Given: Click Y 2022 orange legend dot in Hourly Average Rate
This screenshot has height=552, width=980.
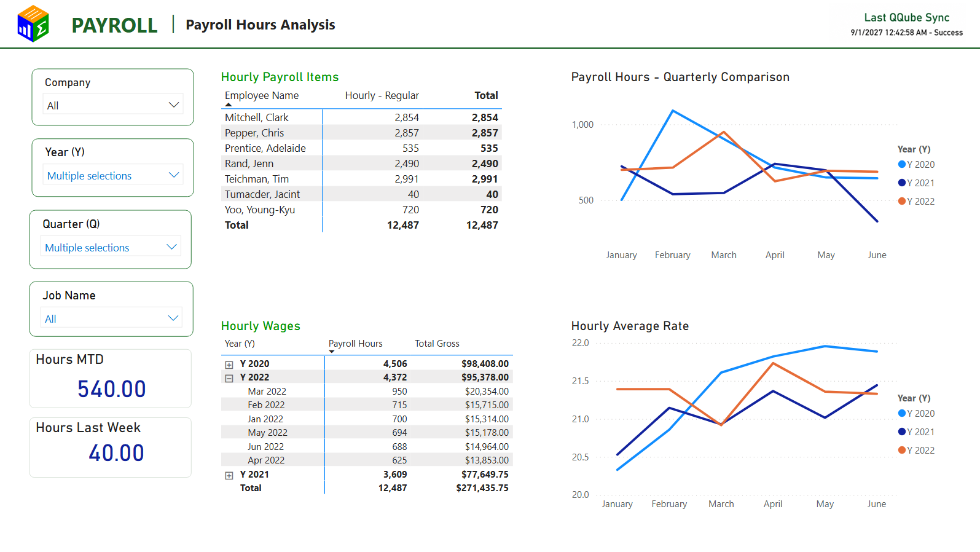Looking at the screenshot, I should tap(902, 450).
